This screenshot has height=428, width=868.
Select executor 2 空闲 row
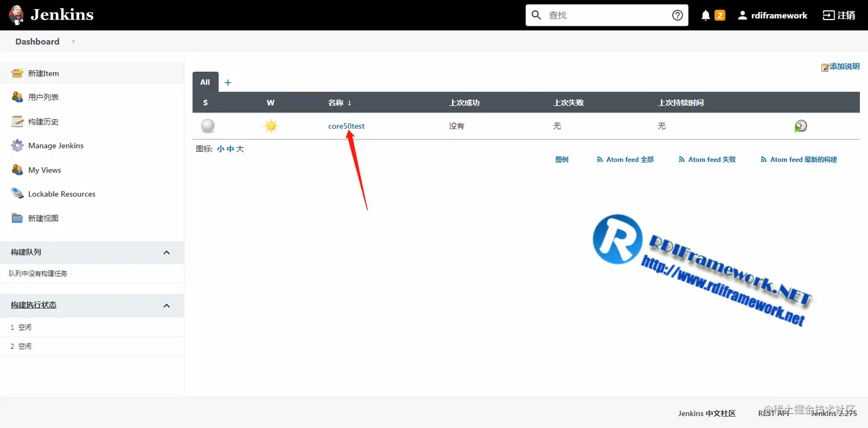coord(92,346)
